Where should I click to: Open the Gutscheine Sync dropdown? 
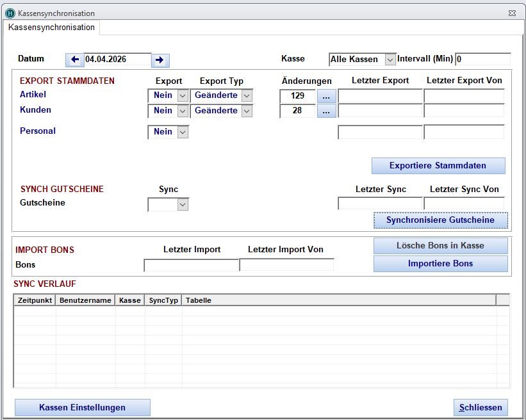(x=183, y=205)
